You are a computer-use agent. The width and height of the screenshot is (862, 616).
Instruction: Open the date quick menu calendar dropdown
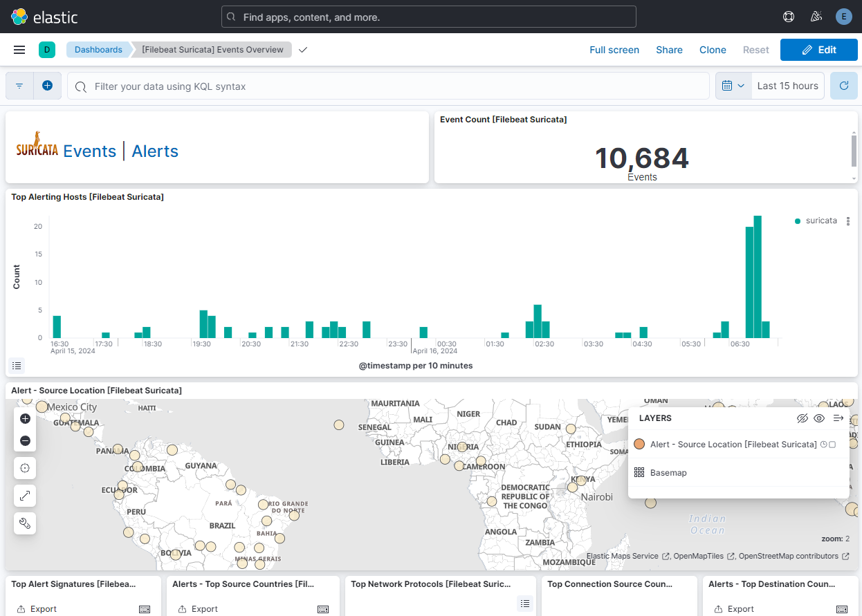point(733,86)
